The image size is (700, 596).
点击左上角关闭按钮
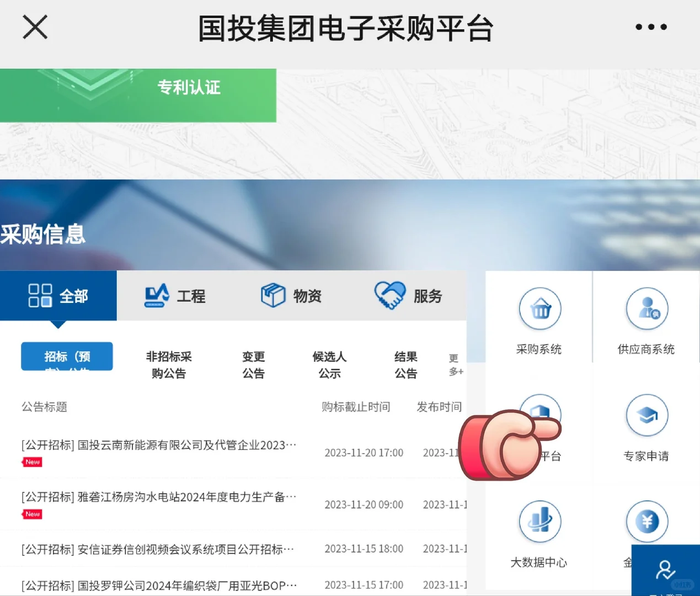[x=35, y=26]
